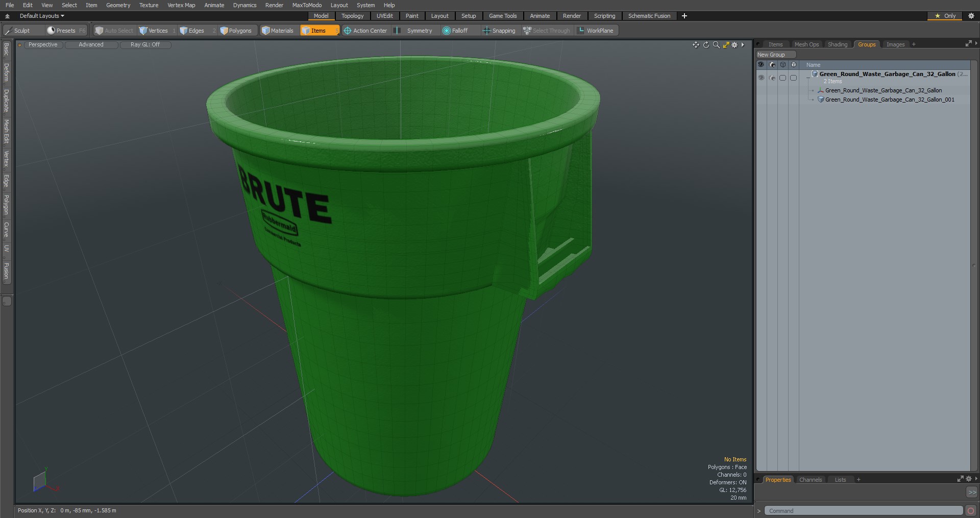Switch to the Channels tab
Image resolution: width=980 pixels, height=518 pixels.
click(811, 480)
